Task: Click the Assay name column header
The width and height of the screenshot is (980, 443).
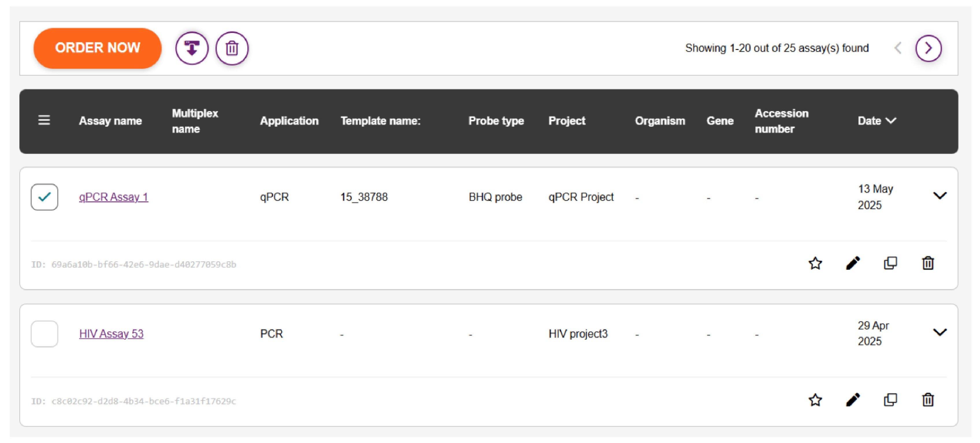Action: pos(110,121)
